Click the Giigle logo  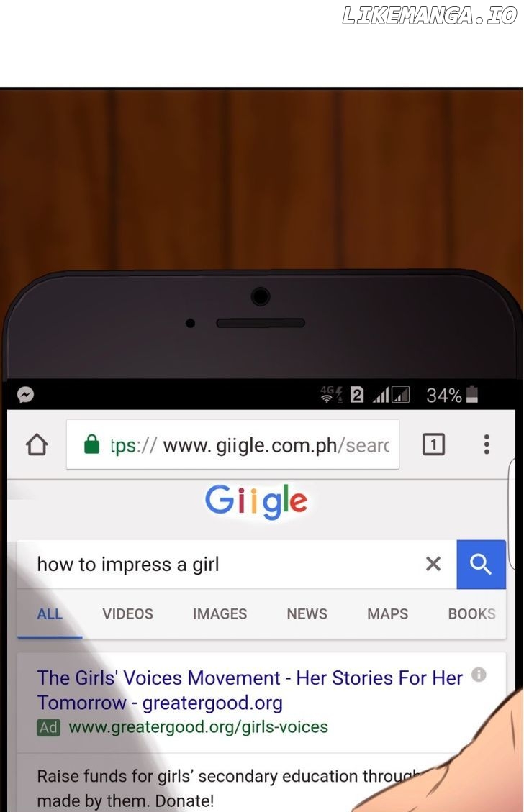pyautogui.click(x=256, y=501)
